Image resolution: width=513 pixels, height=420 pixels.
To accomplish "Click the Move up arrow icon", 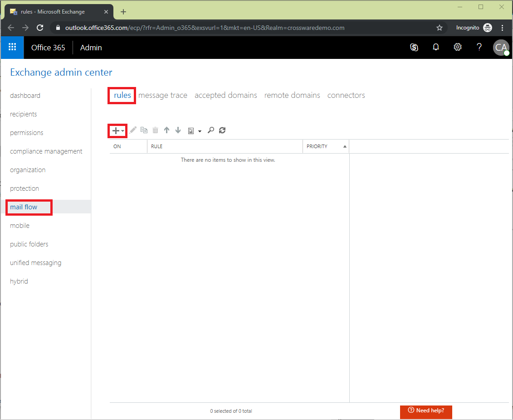I will (x=166, y=130).
